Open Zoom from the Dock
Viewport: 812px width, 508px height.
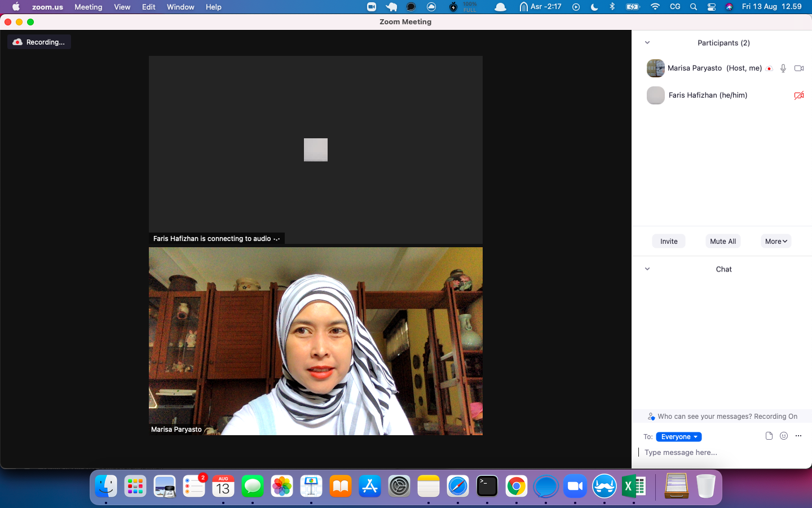[x=575, y=486]
